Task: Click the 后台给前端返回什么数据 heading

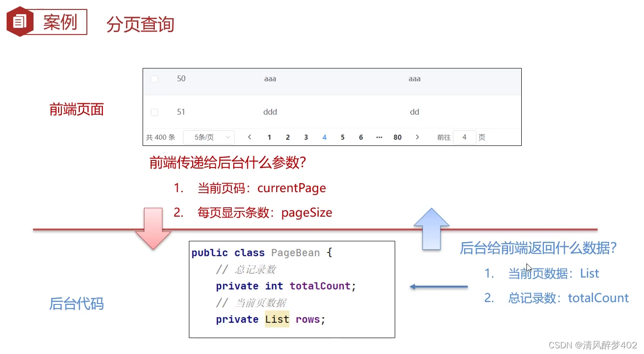Action: pyautogui.click(x=539, y=248)
